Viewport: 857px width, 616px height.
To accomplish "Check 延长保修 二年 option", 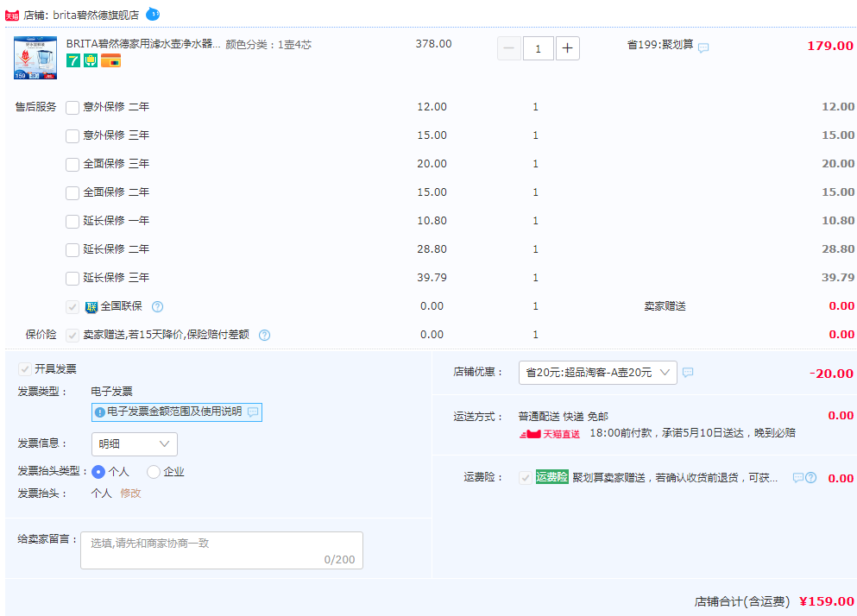I will (x=72, y=250).
